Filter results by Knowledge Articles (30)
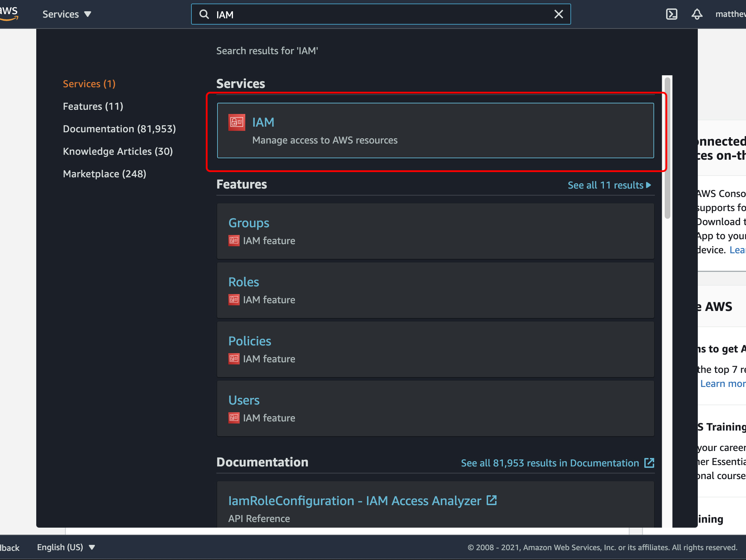 (x=118, y=151)
